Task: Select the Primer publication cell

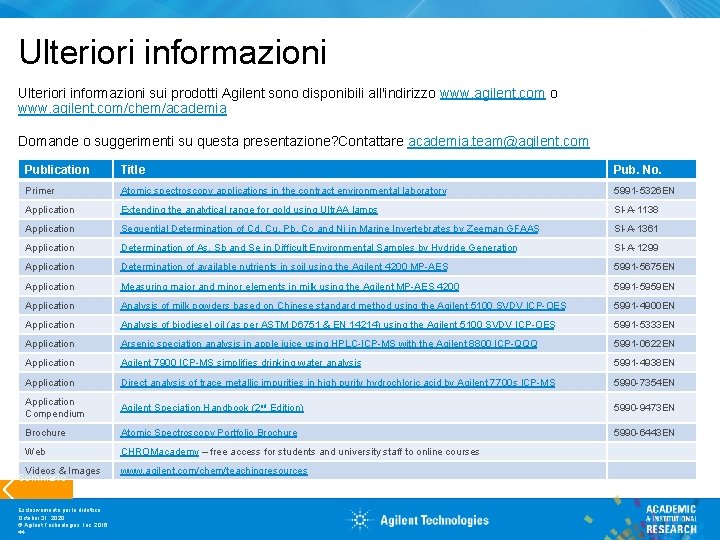Action: pos(65,191)
